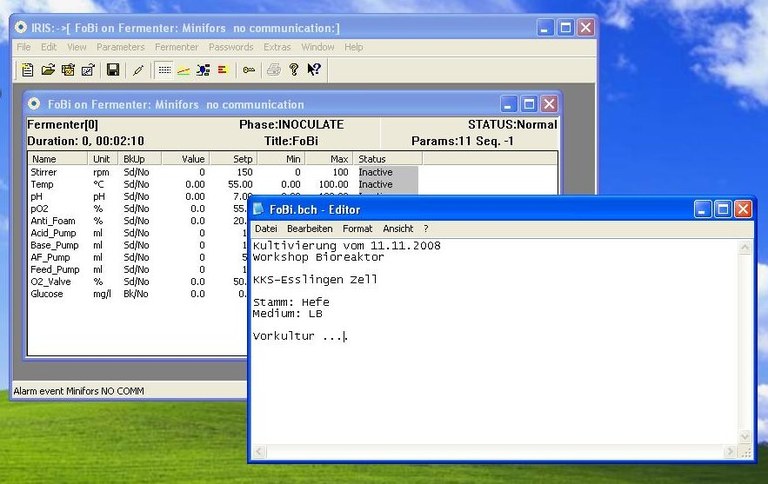This screenshot has height=484, width=768.
Task: Click the Editor horizontal scrollbar left arrow
Action: [260, 452]
